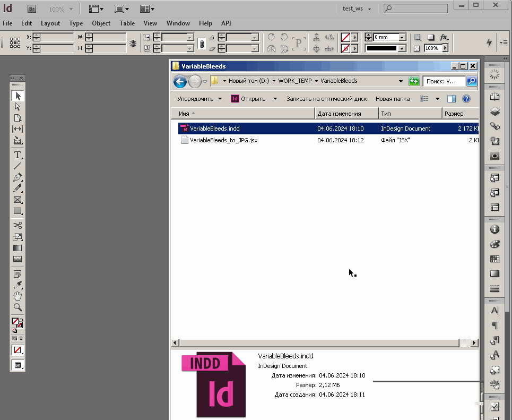Open the Explorer view mode dropdown arrow
The height and width of the screenshot is (420, 512).
point(437,99)
